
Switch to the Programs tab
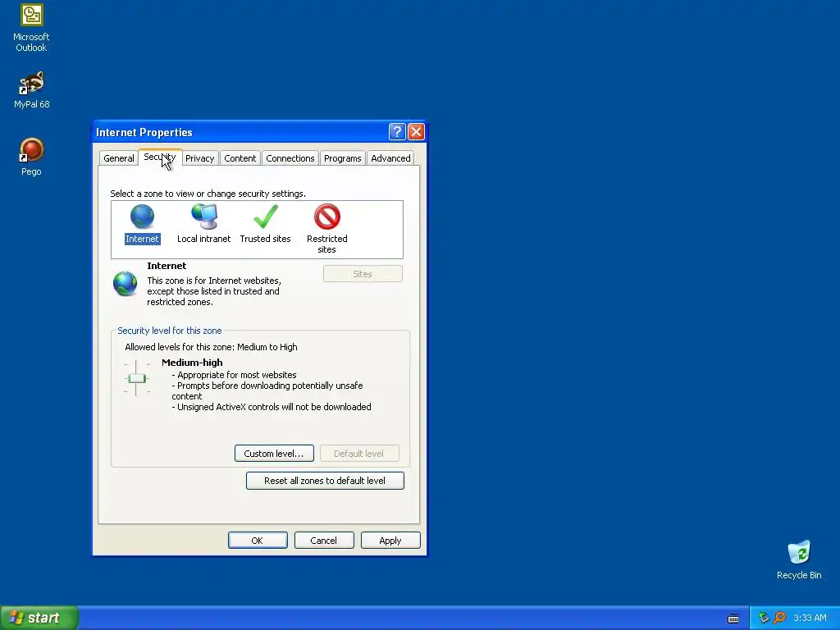click(x=342, y=158)
